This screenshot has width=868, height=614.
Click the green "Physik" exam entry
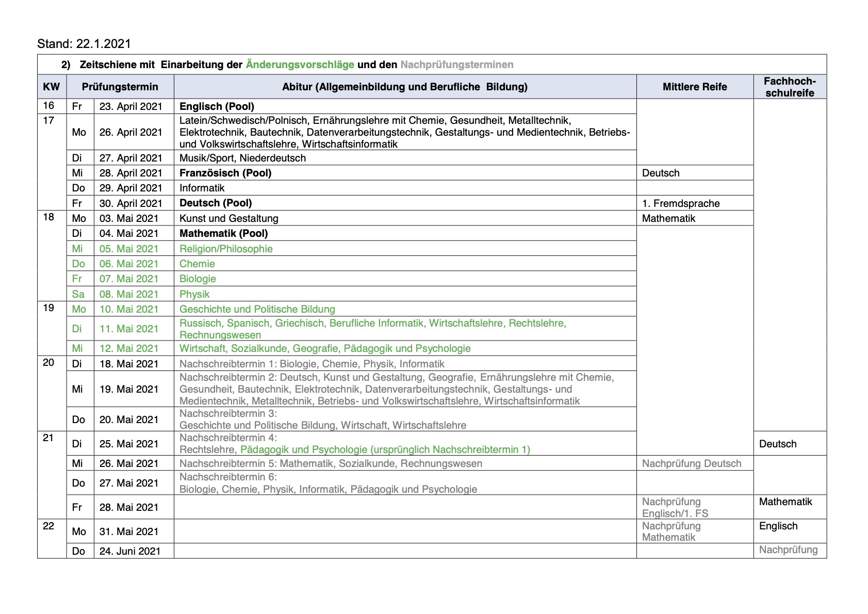pos(194,294)
